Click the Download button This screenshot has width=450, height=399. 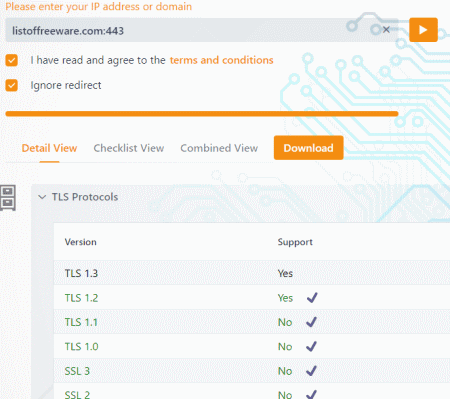click(x=308, y=148)
